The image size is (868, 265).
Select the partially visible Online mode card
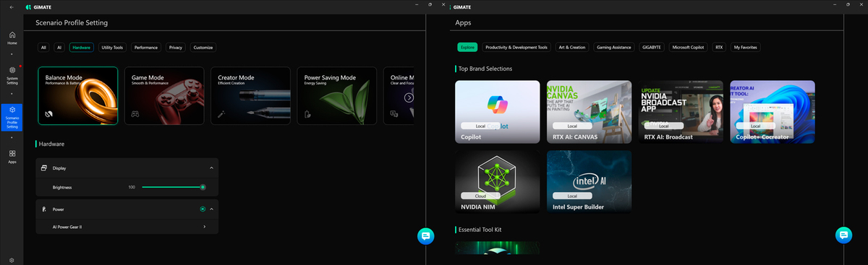399,96
